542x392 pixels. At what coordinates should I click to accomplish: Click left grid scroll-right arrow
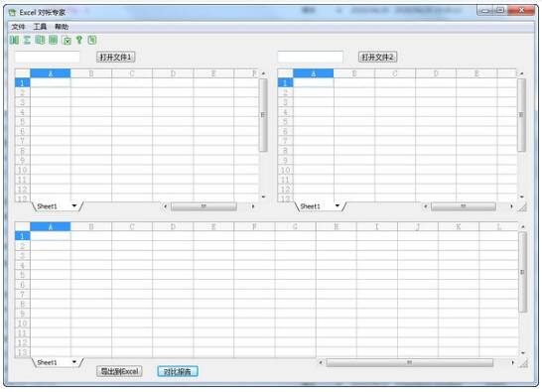253,206
